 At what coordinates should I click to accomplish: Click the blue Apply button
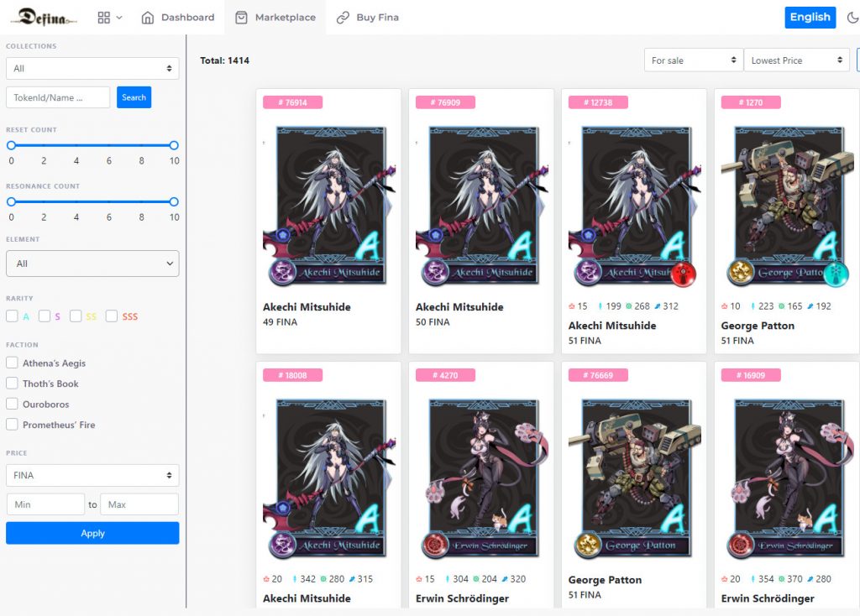click(92, 533)
